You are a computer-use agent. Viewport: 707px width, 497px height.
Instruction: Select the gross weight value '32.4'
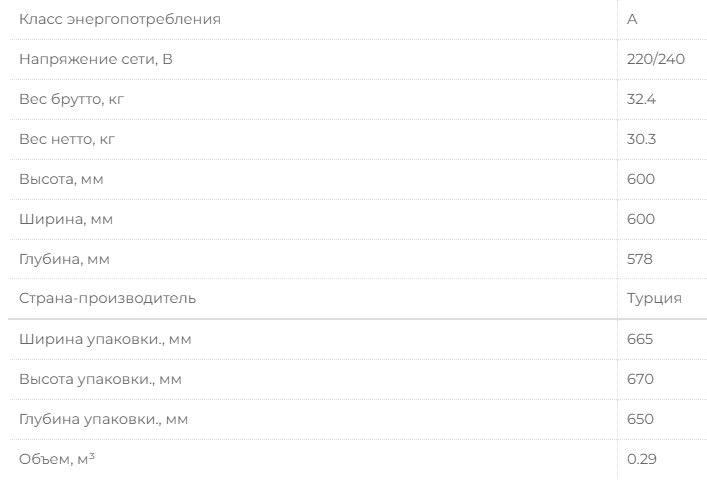pyautogui.click(x=641, y=99)
